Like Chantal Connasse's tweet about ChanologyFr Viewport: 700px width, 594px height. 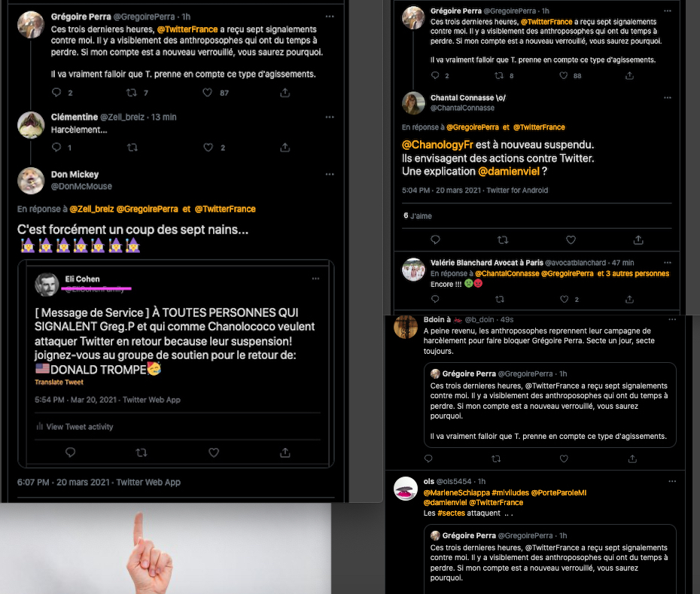click(x=571, y=240)
